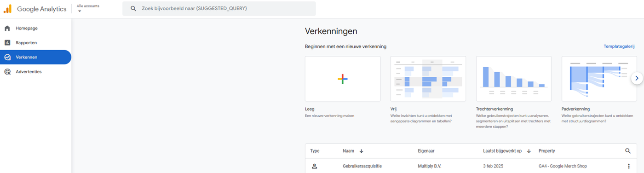Open the Gebruikersacquisitie exploration

(x=362, y=166)
